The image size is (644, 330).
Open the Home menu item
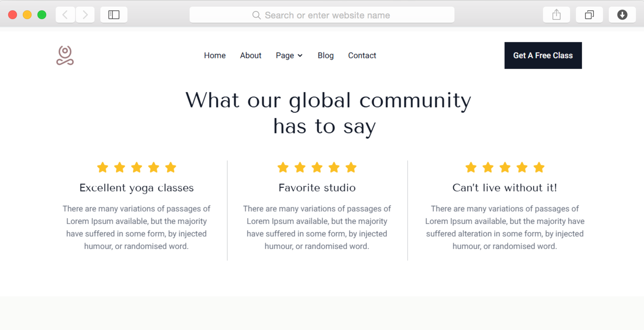click(215, 55)
